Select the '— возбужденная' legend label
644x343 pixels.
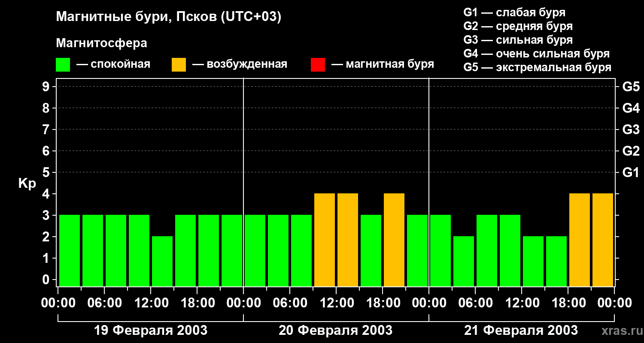tap(240, 64)
